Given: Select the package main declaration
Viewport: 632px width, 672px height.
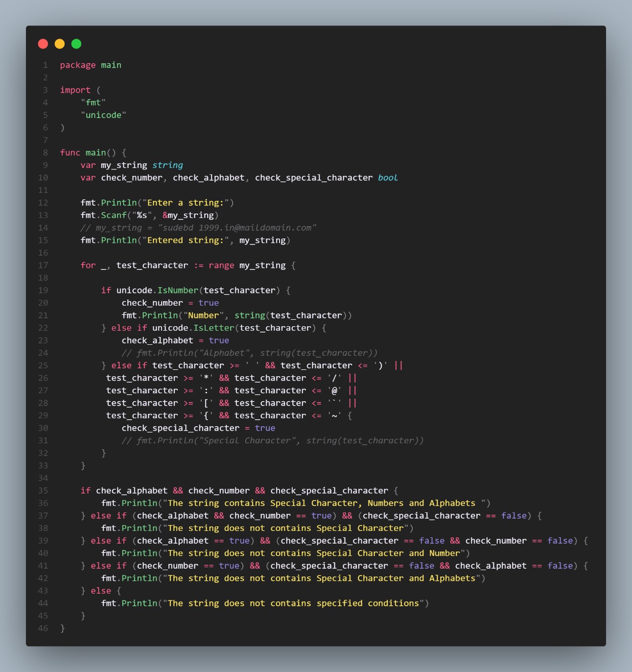Looking at the screenshot, I should [90, 65].
